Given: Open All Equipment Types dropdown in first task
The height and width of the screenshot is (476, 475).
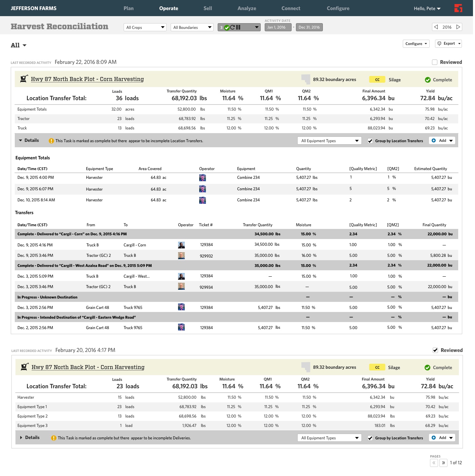Looking at the screenshot, I should pyautogui.click(x=330, y=141).
